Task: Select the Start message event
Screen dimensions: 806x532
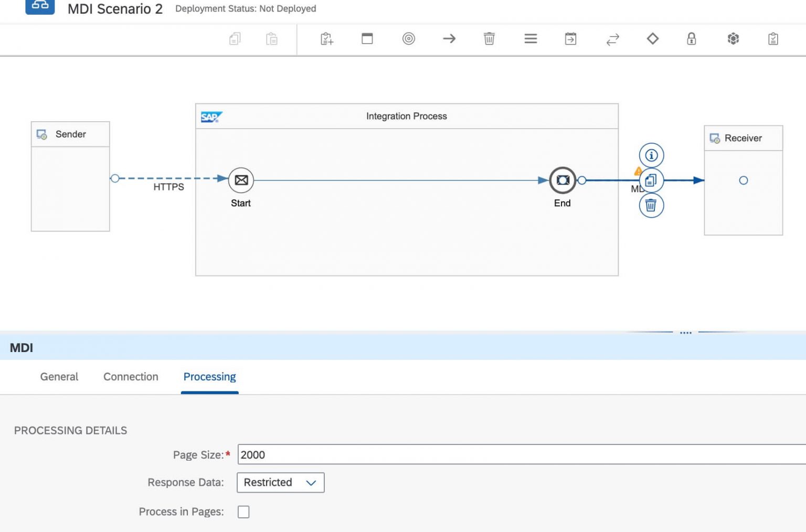Action: click(241, 179)
